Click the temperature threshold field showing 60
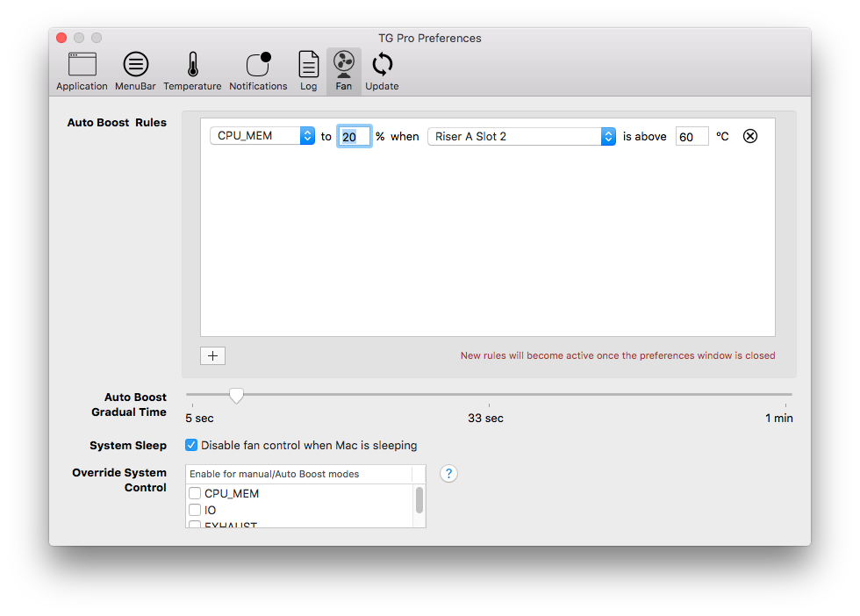 692,136
